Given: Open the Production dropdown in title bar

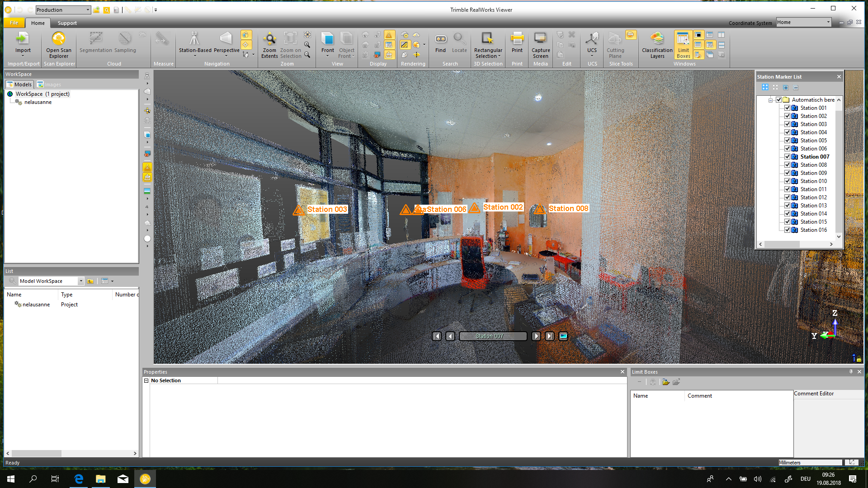Looking at the screenshot, I should pos(88,10).
